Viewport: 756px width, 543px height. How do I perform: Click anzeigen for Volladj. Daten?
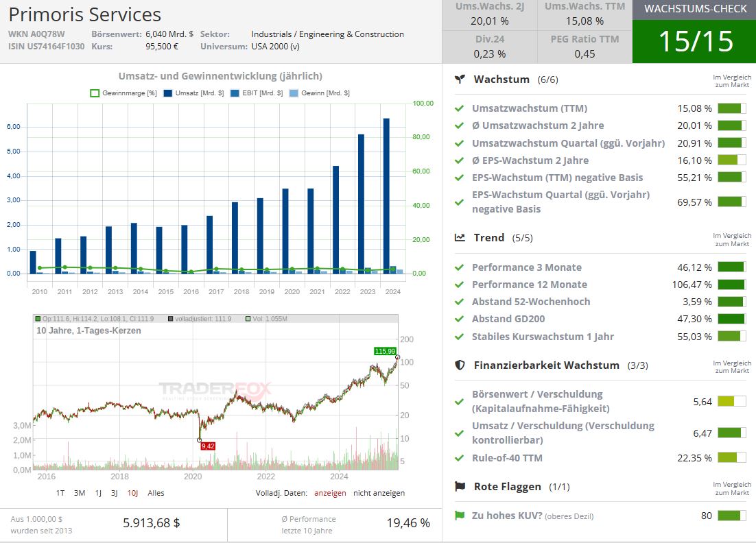330,494
